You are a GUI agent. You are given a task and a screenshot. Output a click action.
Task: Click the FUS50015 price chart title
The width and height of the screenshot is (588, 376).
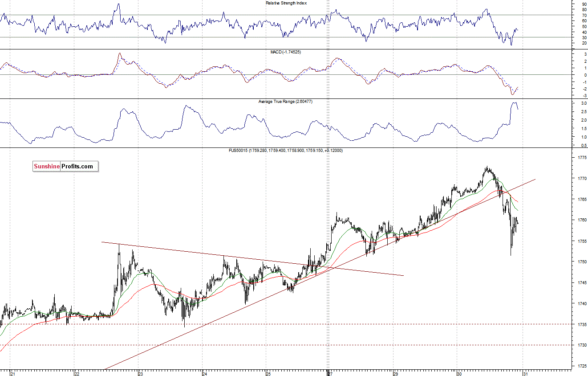(285, 151)
